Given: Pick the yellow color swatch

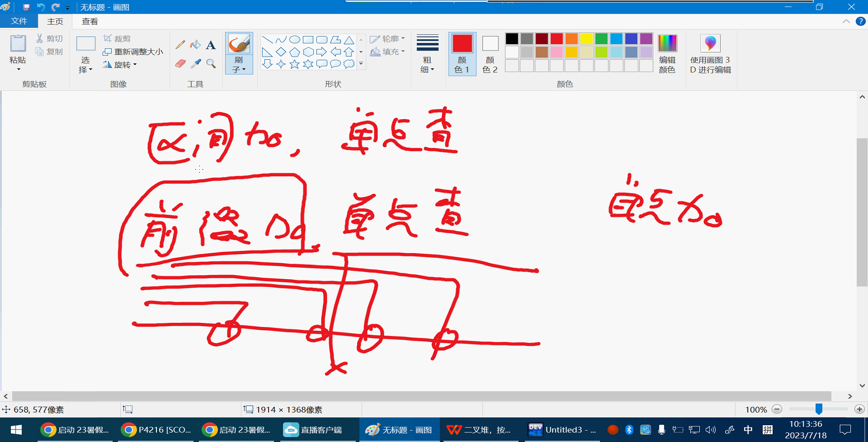Looking at the screenshot, I should pyautogui.click(x=586, y=39).
